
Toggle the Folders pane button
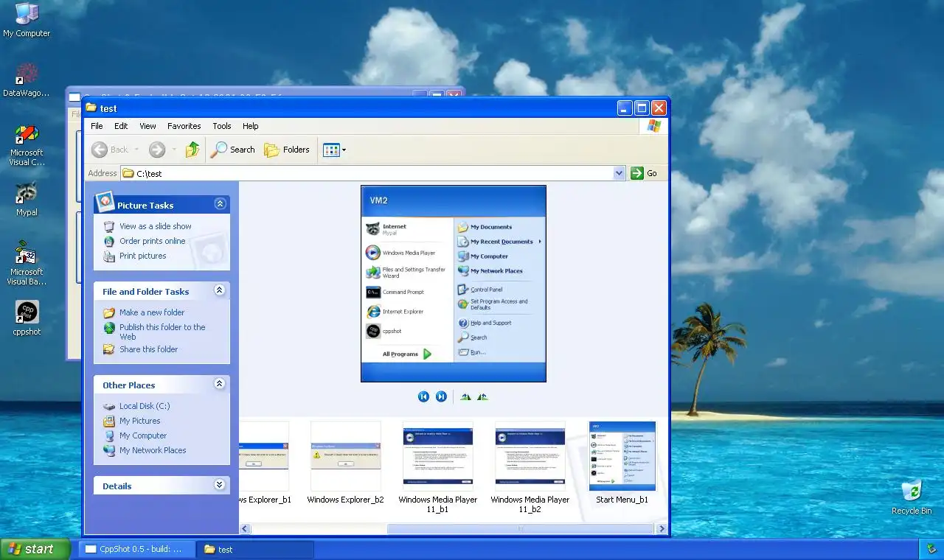tap(287, 150)
